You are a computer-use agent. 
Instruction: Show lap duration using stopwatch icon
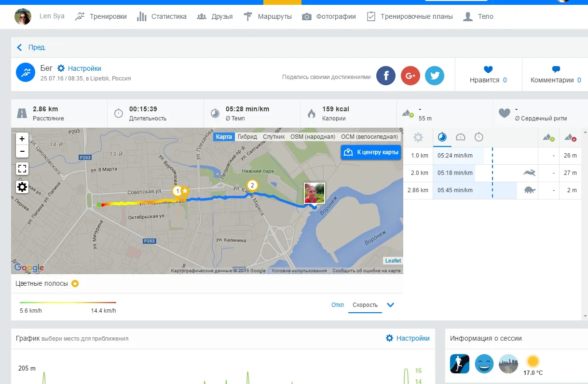[x=479, y=137]
